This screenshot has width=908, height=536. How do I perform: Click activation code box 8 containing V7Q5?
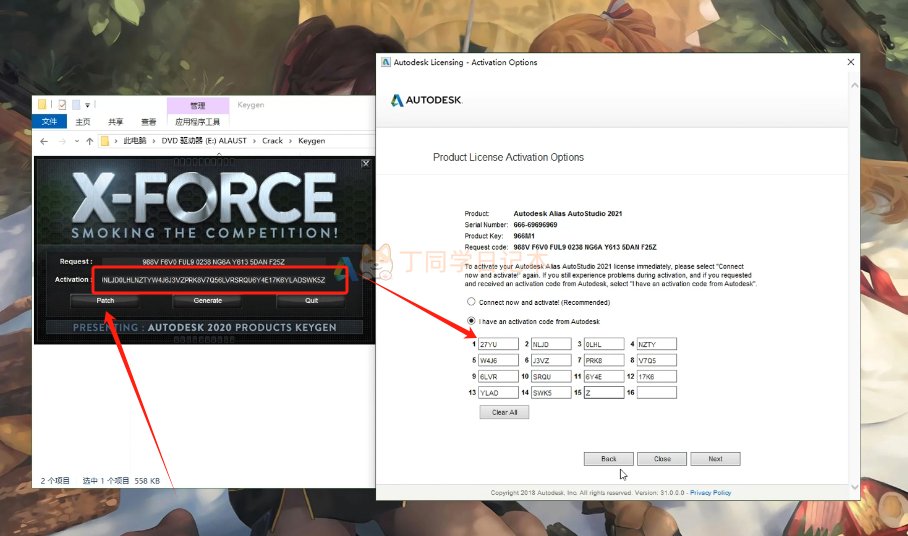tap(657, 360)
